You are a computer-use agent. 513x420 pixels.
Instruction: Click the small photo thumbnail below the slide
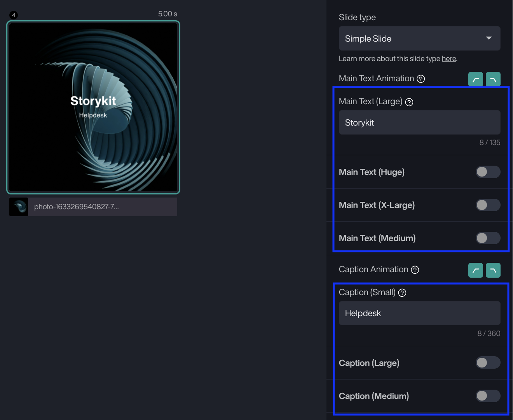click(19, 207)
